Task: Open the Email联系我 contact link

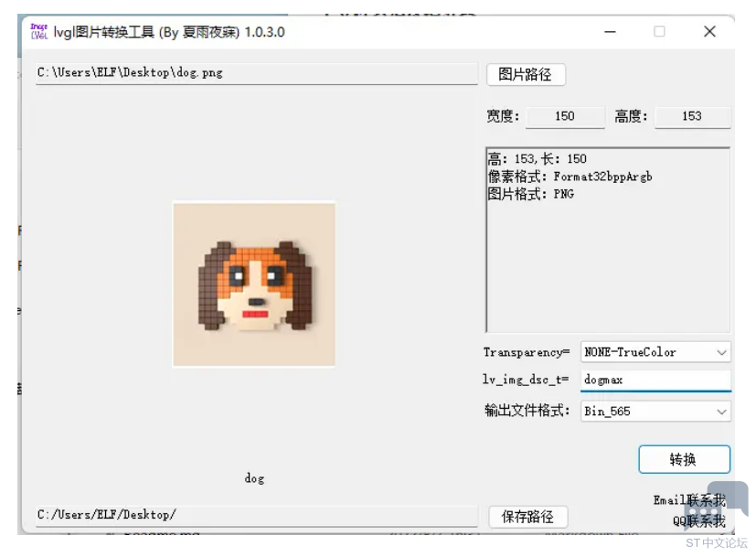Action: [688, 500]
